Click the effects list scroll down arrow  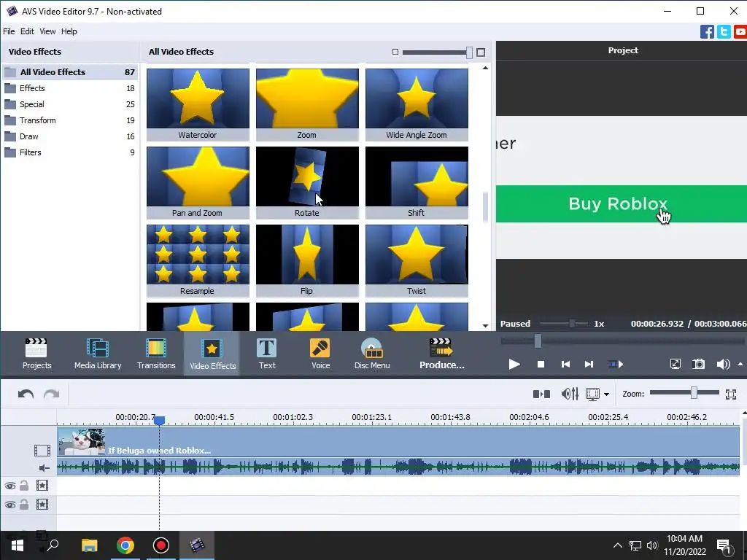pyautogui.click(x=485, y=326)
